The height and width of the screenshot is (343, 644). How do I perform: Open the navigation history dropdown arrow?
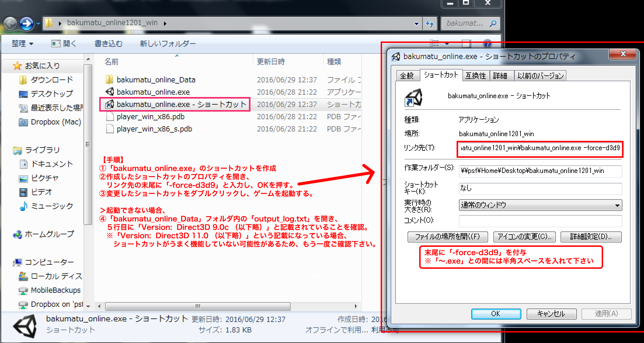(38, 24)
